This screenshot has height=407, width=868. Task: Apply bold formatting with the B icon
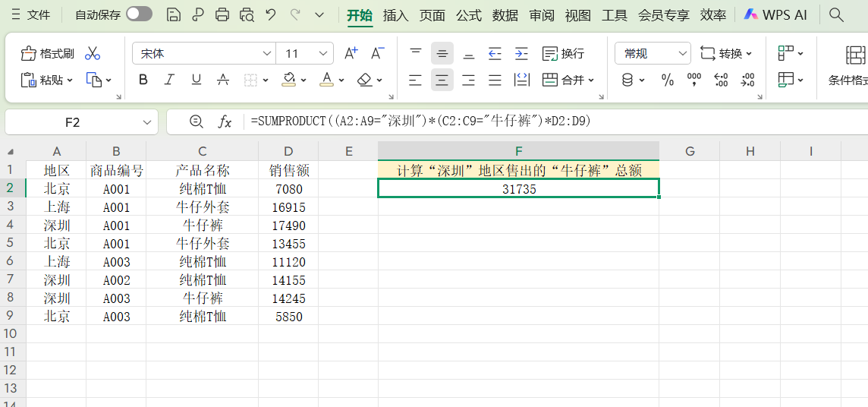pos(143,80)
